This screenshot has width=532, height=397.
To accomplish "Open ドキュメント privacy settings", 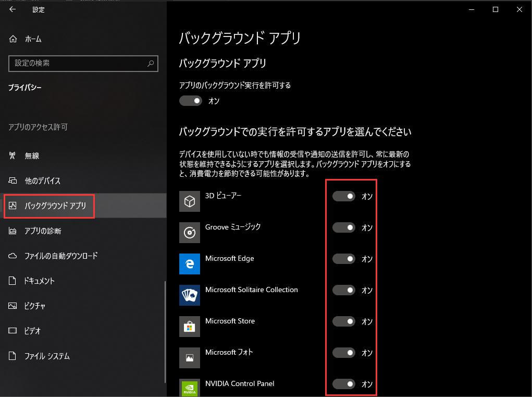I will 83,281.
